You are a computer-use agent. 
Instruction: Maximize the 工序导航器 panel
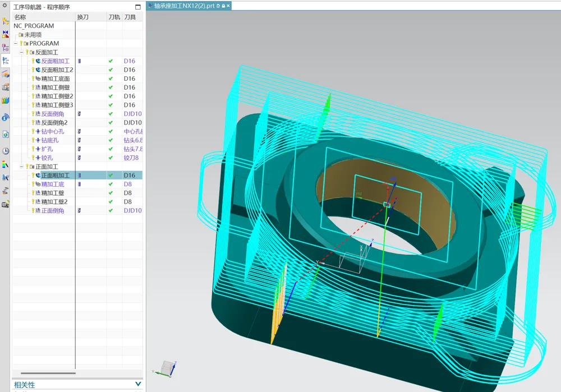[x=138, y=7]
